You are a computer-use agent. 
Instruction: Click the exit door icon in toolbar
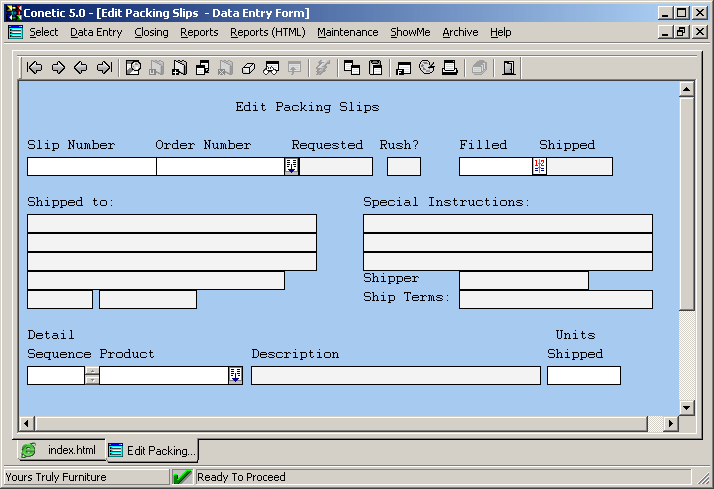509,68
